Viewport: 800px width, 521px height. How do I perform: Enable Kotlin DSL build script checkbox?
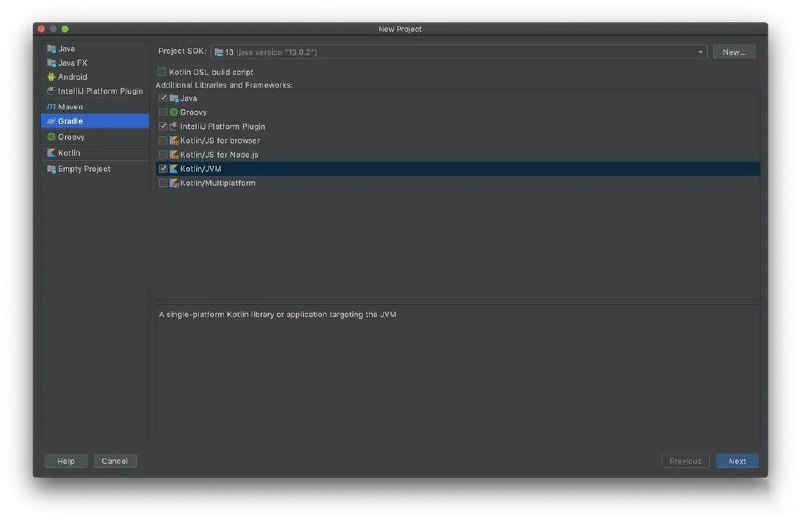[x=162, y=72]
